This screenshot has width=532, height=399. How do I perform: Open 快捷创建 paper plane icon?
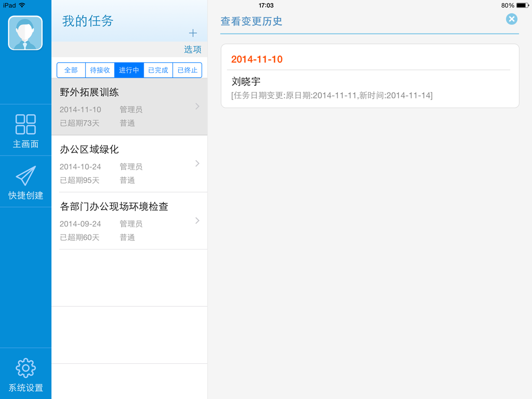26,176
